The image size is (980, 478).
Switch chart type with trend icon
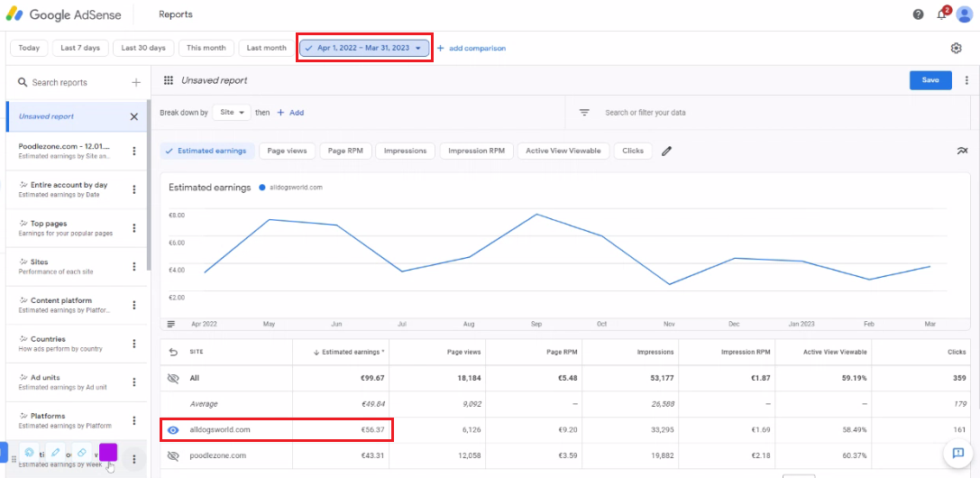coord(962,151)
